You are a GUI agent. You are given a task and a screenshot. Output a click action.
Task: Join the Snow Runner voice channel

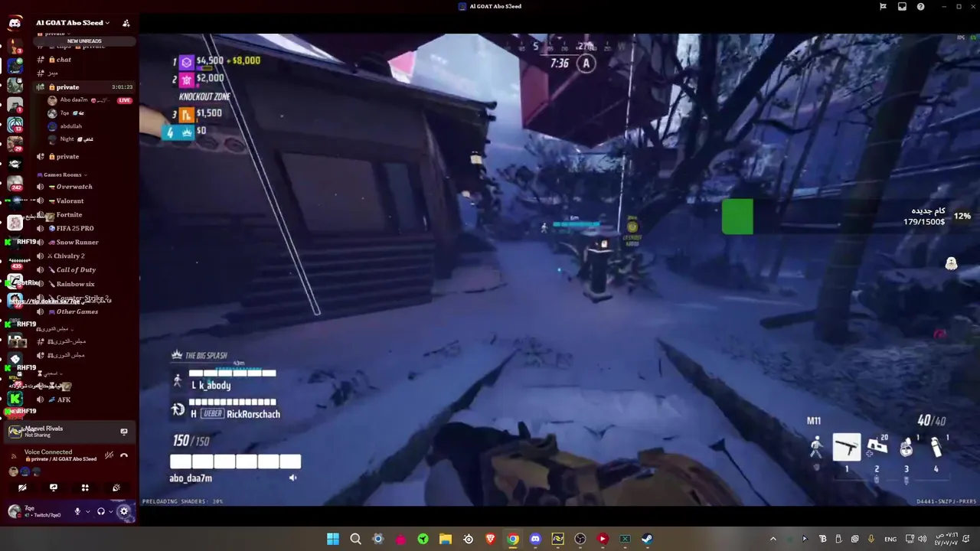click(x=84, y=242)
